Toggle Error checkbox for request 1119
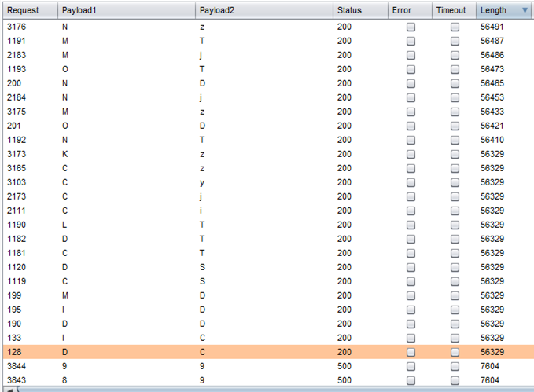This screenshot has height=392, width=534. [x=411, y=281]
